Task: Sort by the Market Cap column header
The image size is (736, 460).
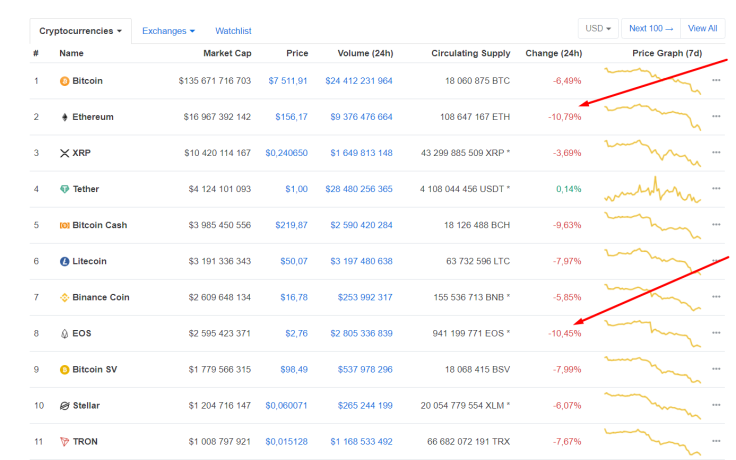Action: (227, 54)
